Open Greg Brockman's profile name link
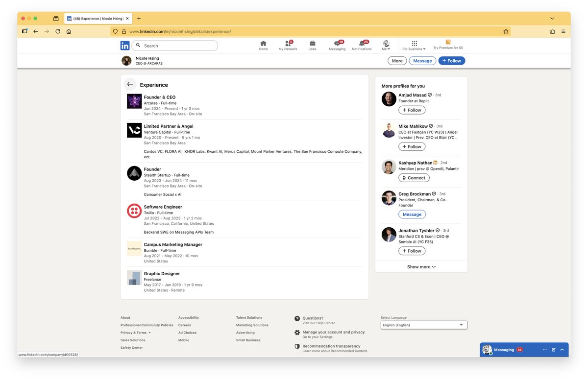Viewport: 588px width, 380px height. click(415, 194)
